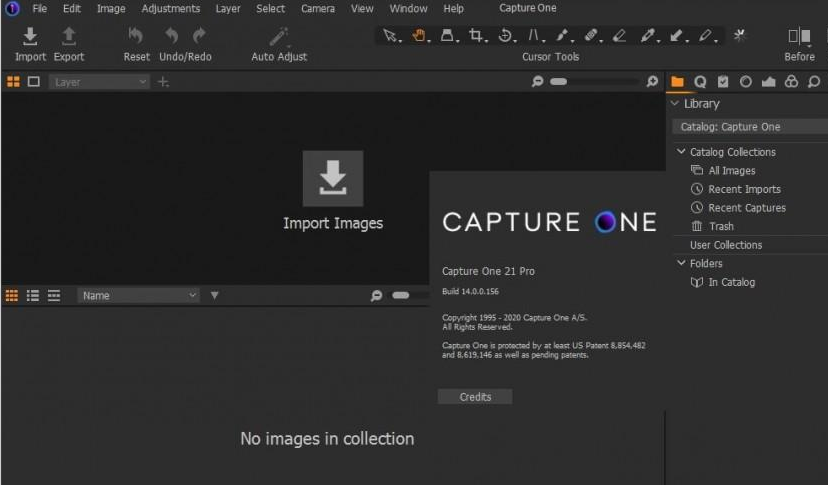Select the Keystone cursor tool
828x485 pixels.
pos(534,35)
